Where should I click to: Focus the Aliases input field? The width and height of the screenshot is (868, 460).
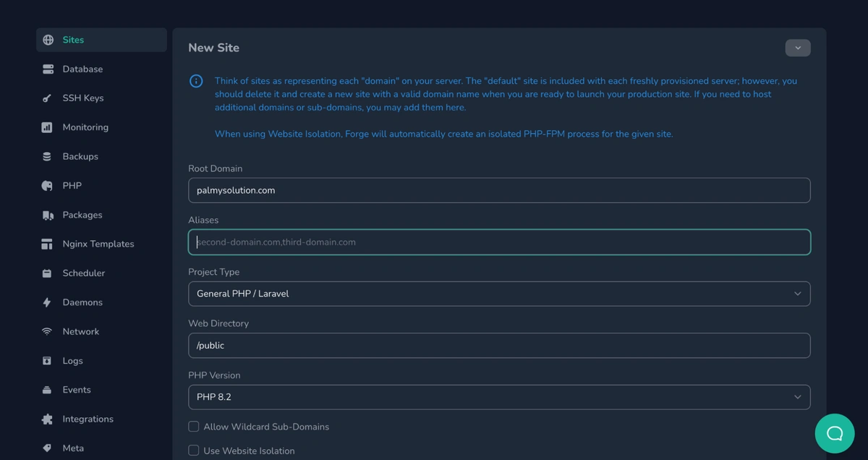coord(499,242)
